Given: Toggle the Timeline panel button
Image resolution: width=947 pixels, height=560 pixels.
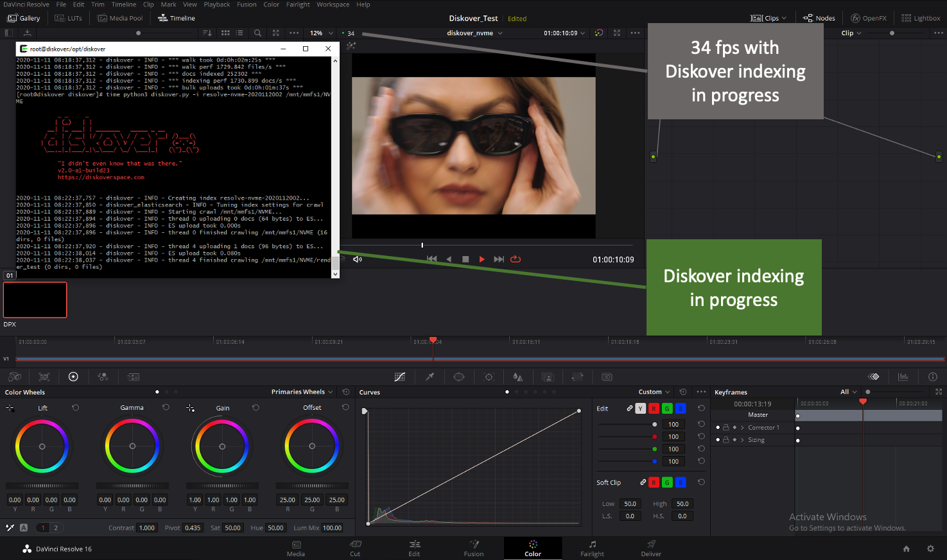Looking at the screenshot, I should tap(177, 18).
